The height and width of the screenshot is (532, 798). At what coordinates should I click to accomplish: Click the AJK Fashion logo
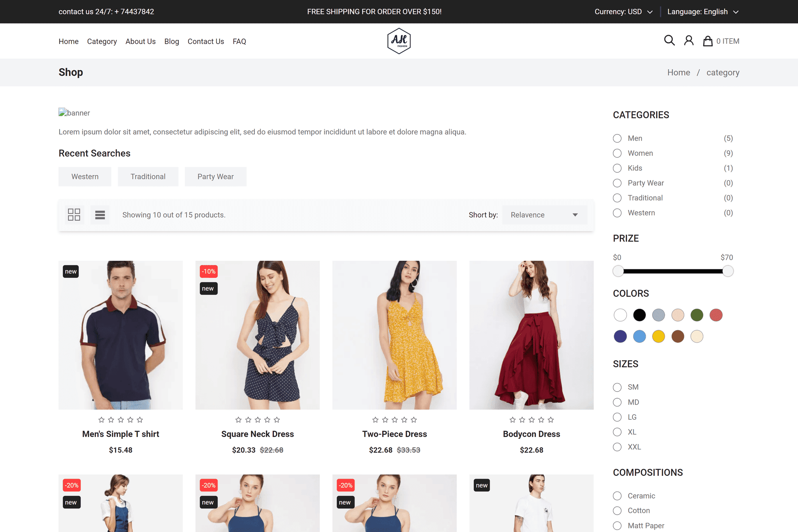coord(399,41)
